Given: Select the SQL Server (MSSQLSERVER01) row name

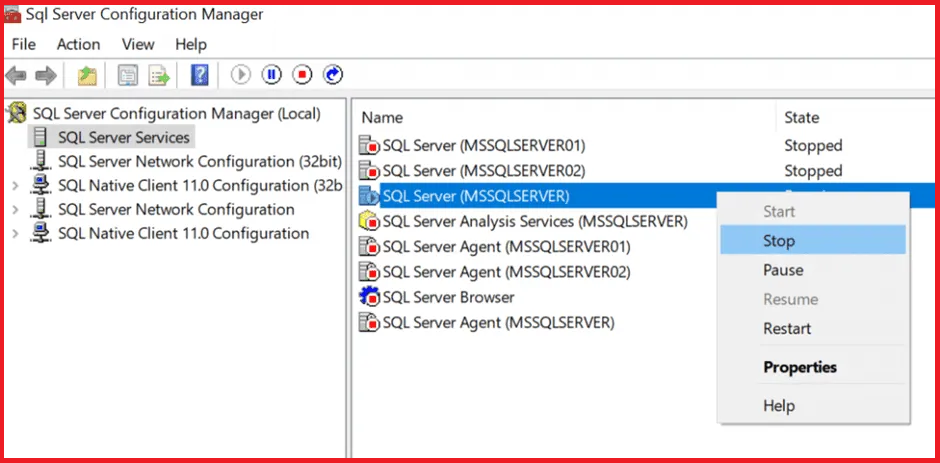Looking at the screenshot, I should [484, 145].
